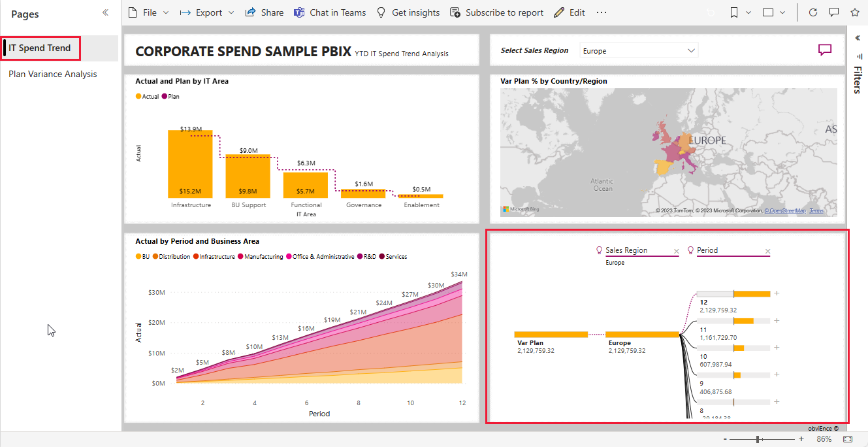Refresh the report with the refresh icon

[812, 12]
